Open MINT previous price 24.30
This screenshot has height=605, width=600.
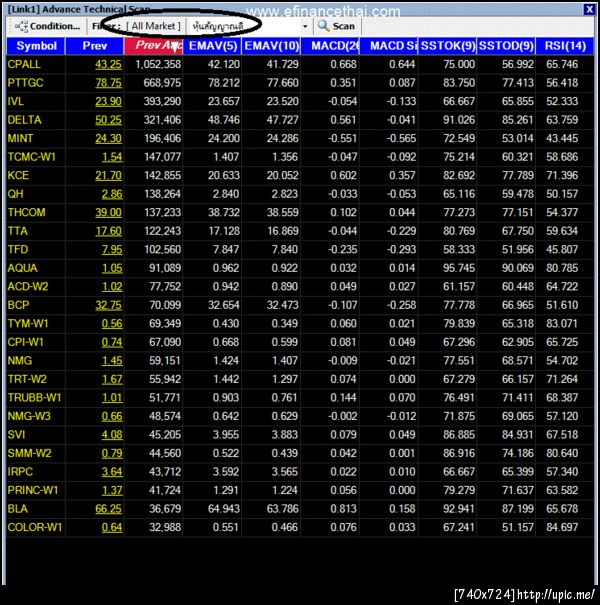click(x=108, y=139)
